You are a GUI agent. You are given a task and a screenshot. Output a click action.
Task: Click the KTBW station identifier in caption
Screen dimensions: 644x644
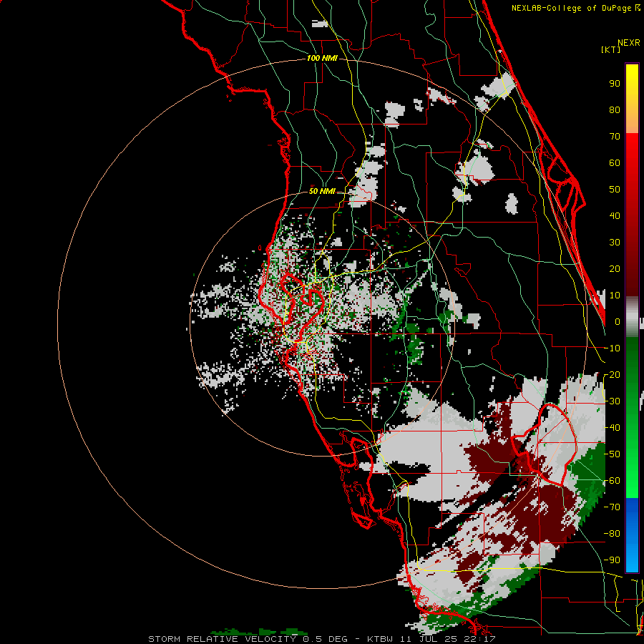point(381,639)
